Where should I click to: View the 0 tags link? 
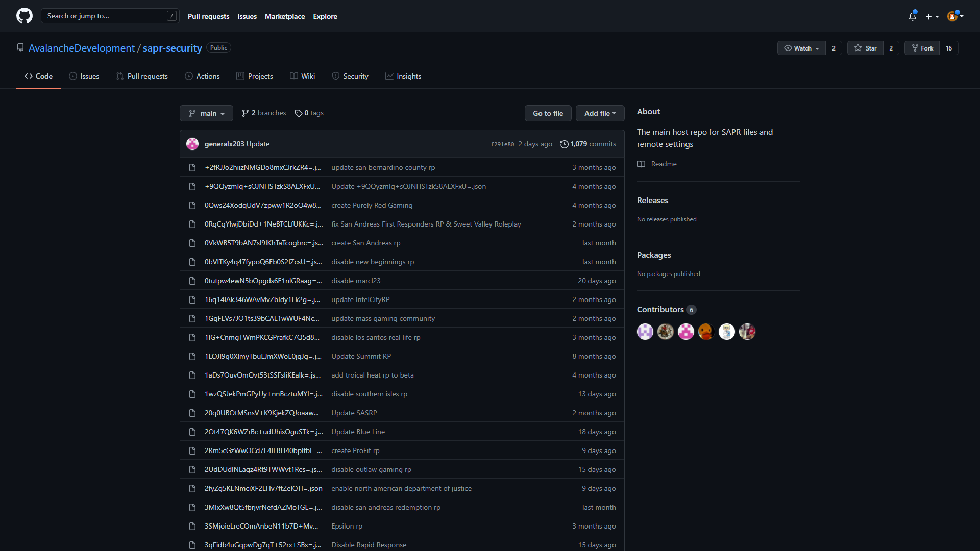tap(309, 113)
